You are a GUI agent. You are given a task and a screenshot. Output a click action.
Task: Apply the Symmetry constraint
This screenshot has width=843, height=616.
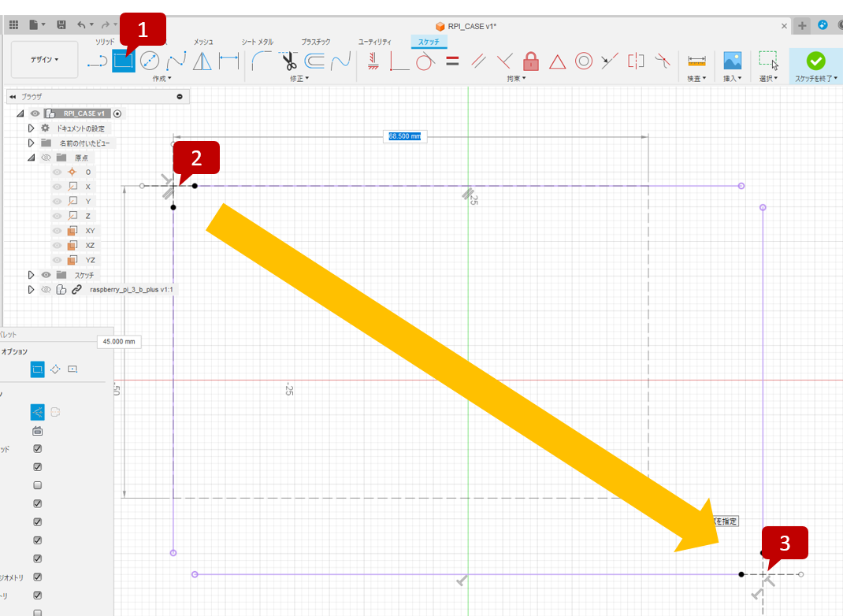pyautogui.click(x=636, y=61)
